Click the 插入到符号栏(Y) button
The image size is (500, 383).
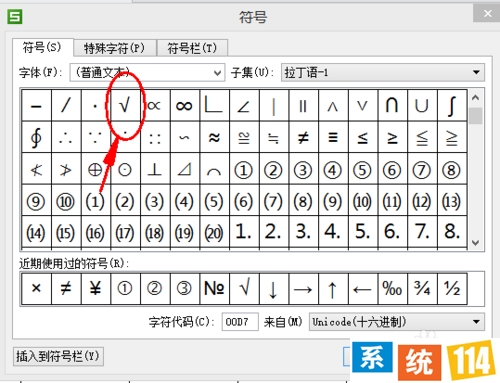58,356
